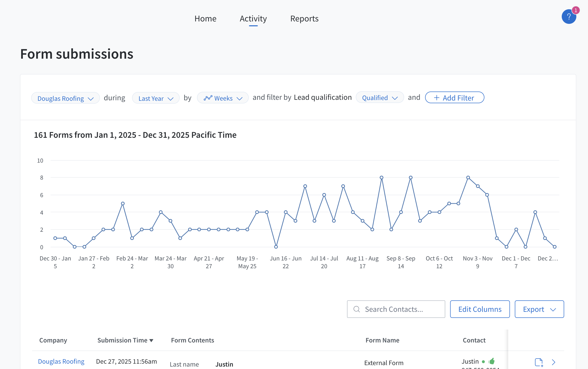Click the plus icon in Add Filter
Screen dimensions: 588x369
(x=437, y=98)
